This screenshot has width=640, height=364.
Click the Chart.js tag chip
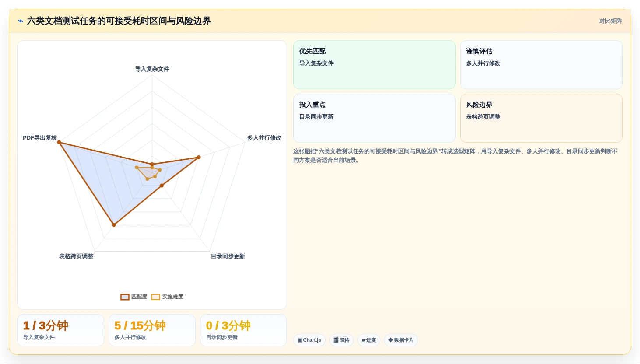pos(309,340)
